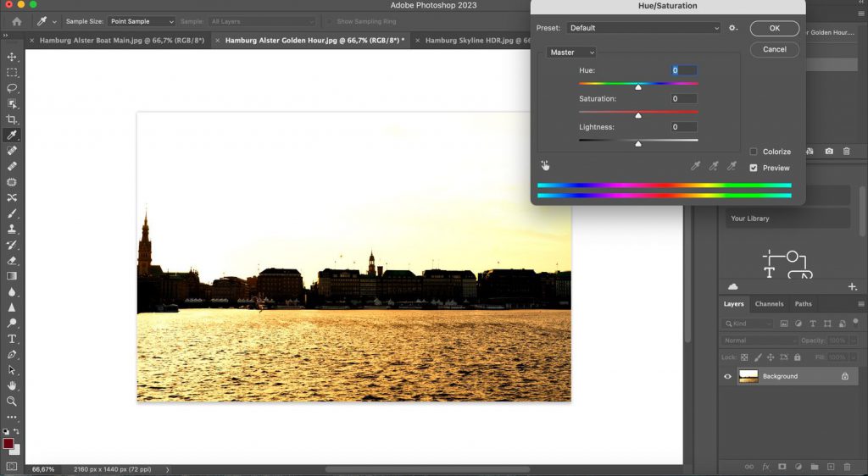Toggle Lock all padlock icon
Image resolution: width=868 pixels, height=476 pixels.
coord(797,357)
